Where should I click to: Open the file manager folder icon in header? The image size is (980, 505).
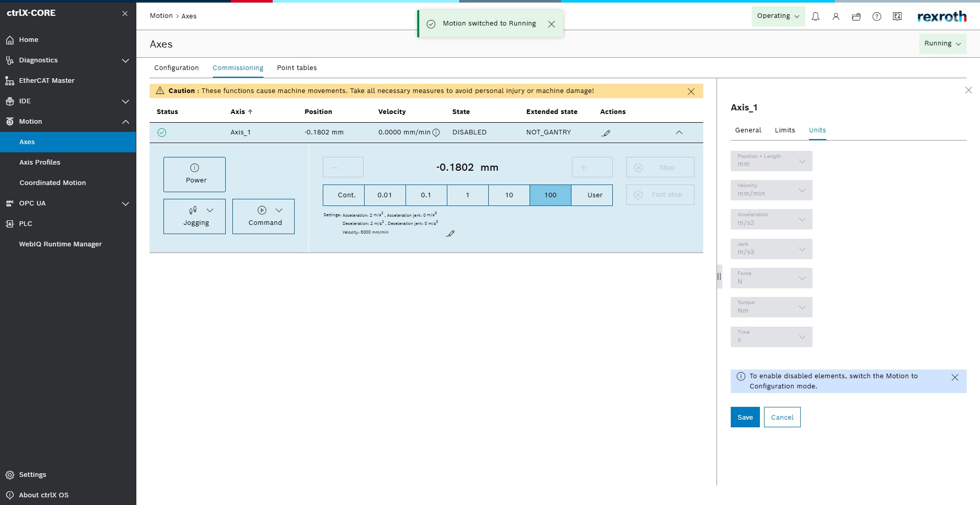click(x=856, y=16)
